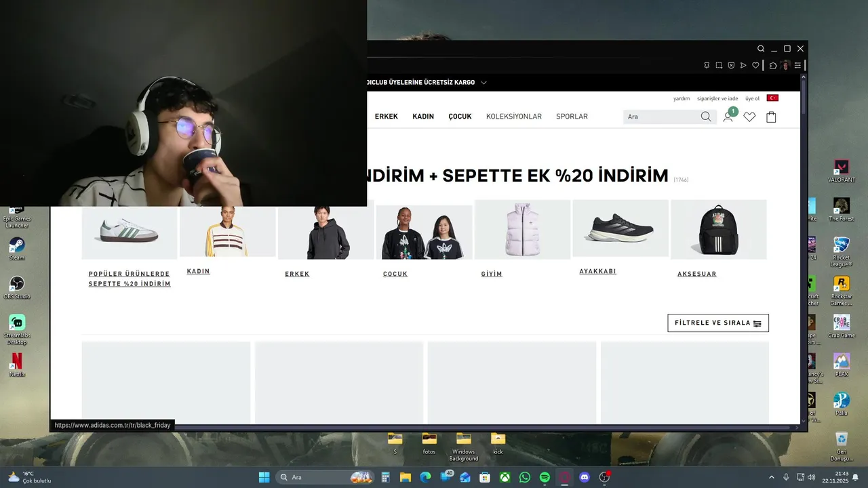Viewport: 868px width, 488px height.
Task: Click the taskbar microphone icon
Action: point(786,477)
